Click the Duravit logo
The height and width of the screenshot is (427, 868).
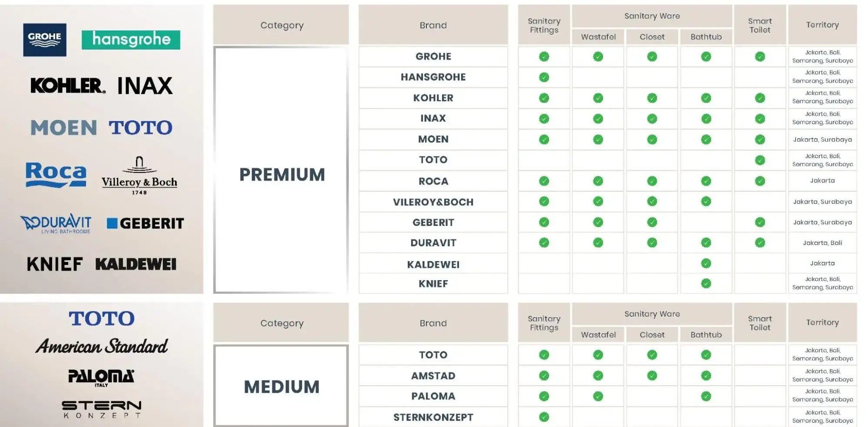[56, 224]
